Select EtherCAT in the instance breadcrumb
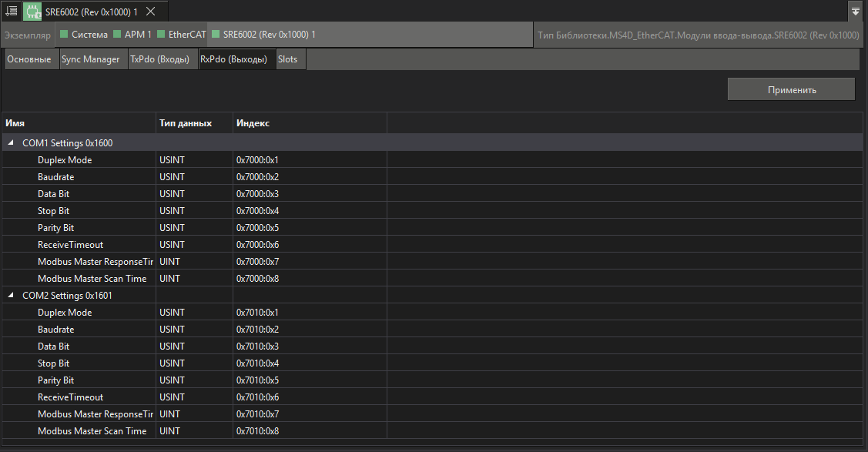The image size is (868, 452). click(x=182, y=35)
